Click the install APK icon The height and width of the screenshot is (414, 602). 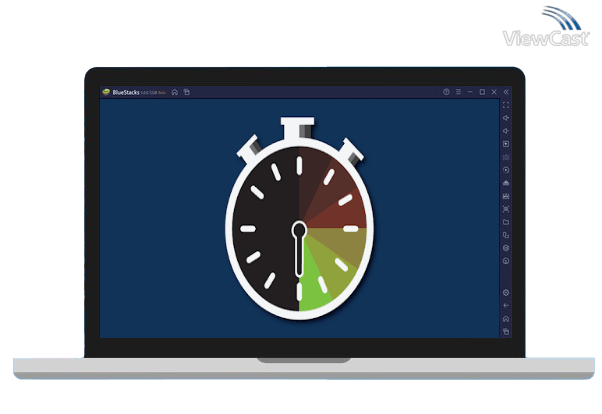[506, 183]
